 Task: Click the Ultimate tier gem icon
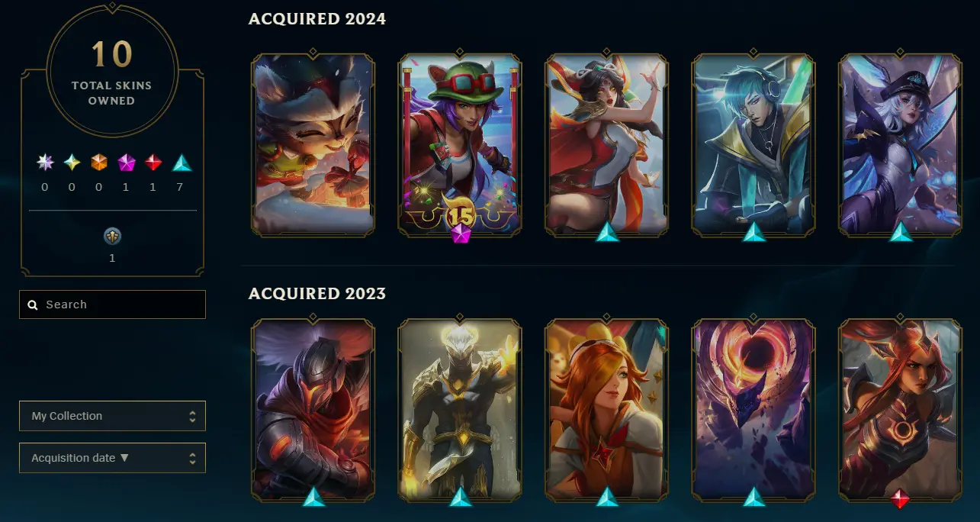coord(45,163)
